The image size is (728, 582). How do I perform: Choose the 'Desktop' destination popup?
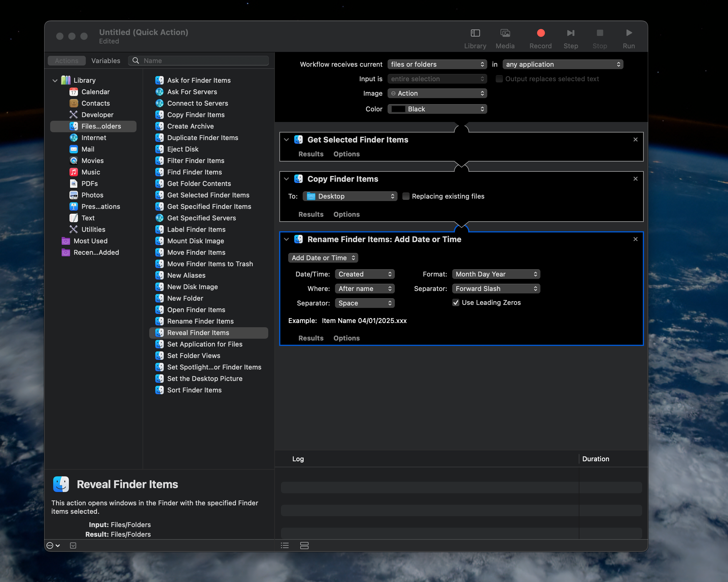[x=350, y=196]
